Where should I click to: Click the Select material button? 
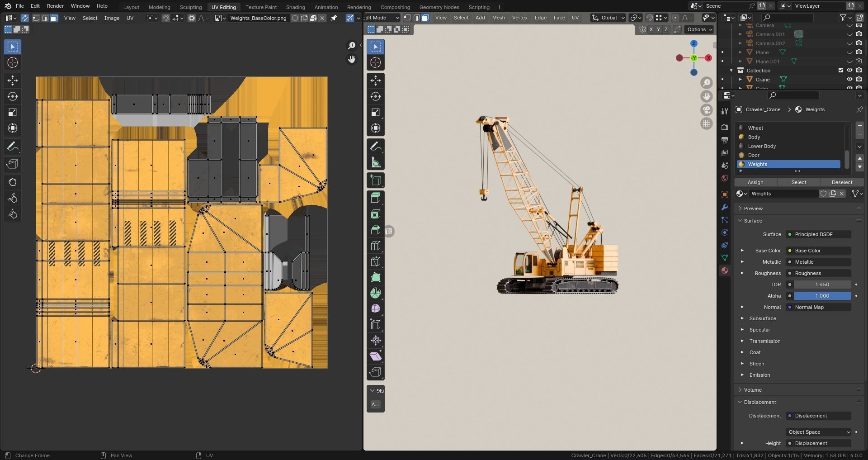coord(798,182)
